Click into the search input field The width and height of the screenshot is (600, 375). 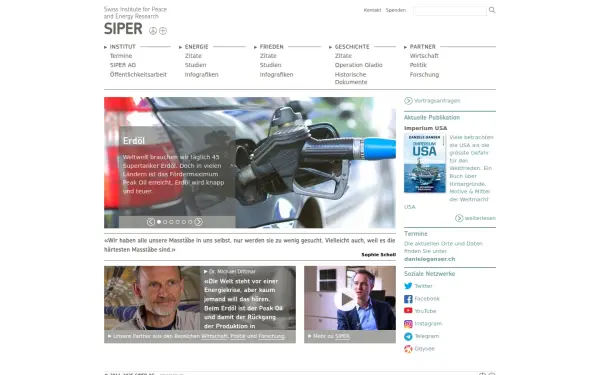coord(450,11)
